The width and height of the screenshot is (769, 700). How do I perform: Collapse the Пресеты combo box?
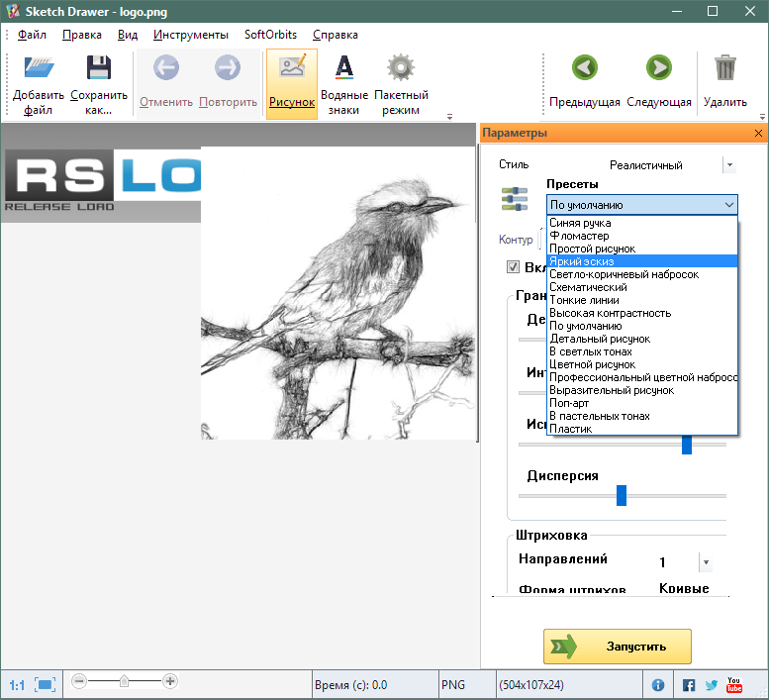(x=729, y=205)
